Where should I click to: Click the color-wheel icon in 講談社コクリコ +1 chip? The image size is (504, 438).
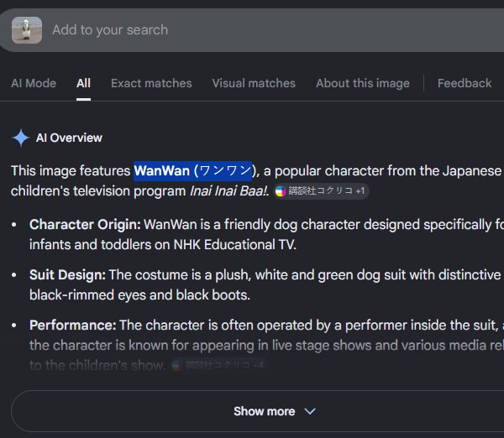pyautogui.click(x=281, y=191)
